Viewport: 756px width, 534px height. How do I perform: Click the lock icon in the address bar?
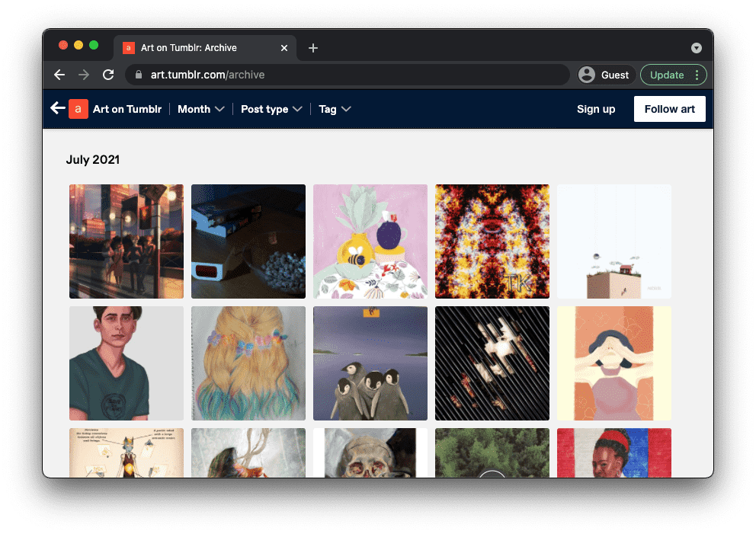139,75
